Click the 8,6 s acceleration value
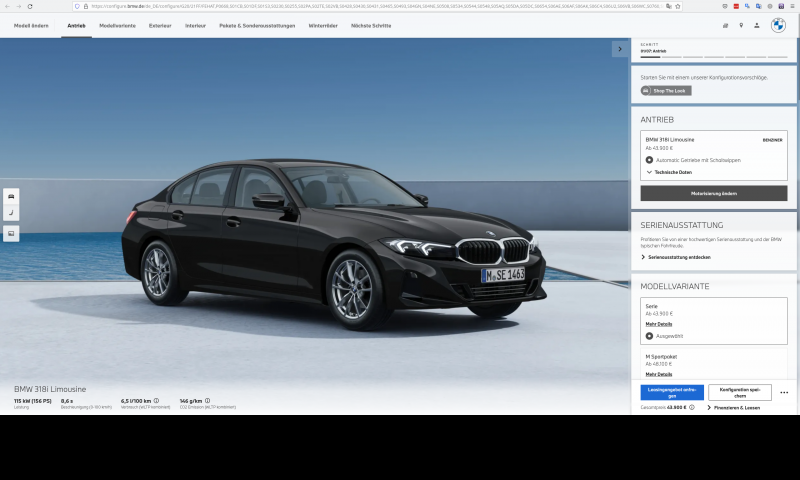The width and height of the screenshot is (800, 480). (67, 401)
